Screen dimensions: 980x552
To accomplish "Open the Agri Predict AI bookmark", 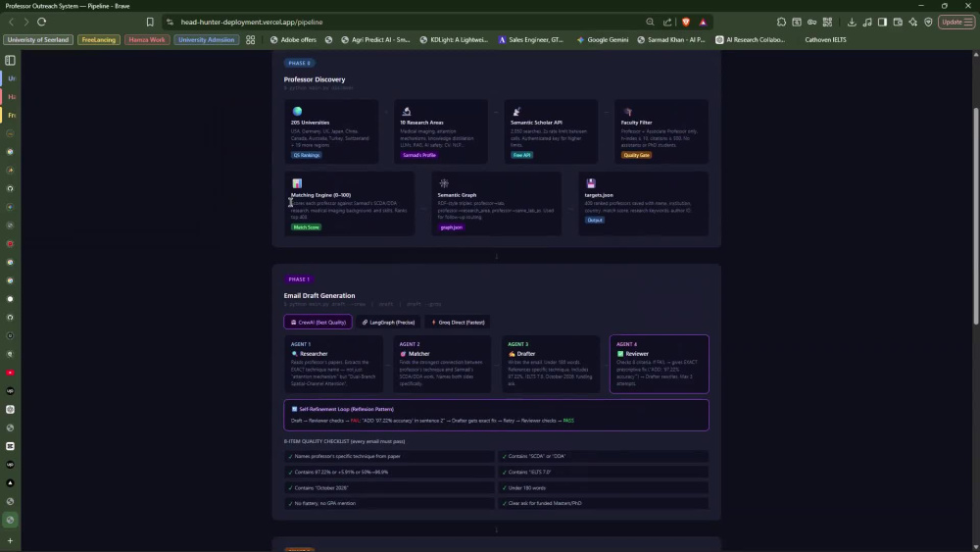I will click(375, 39).
